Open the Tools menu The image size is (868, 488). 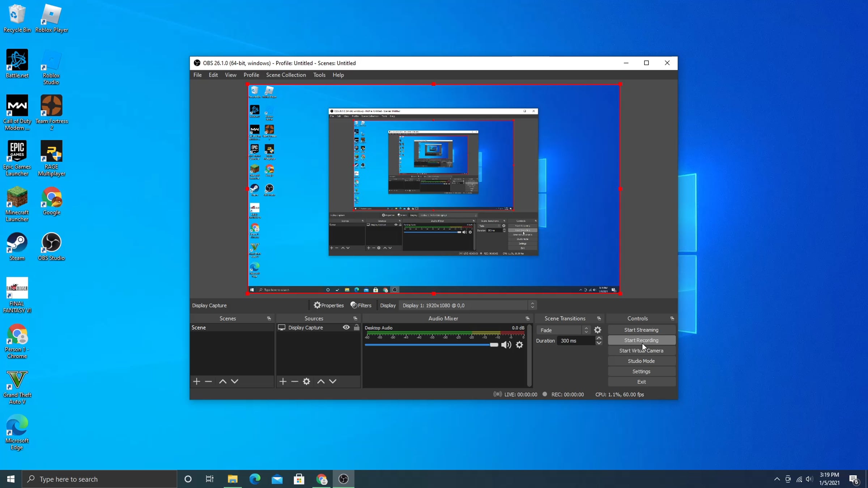click(319, 75)
